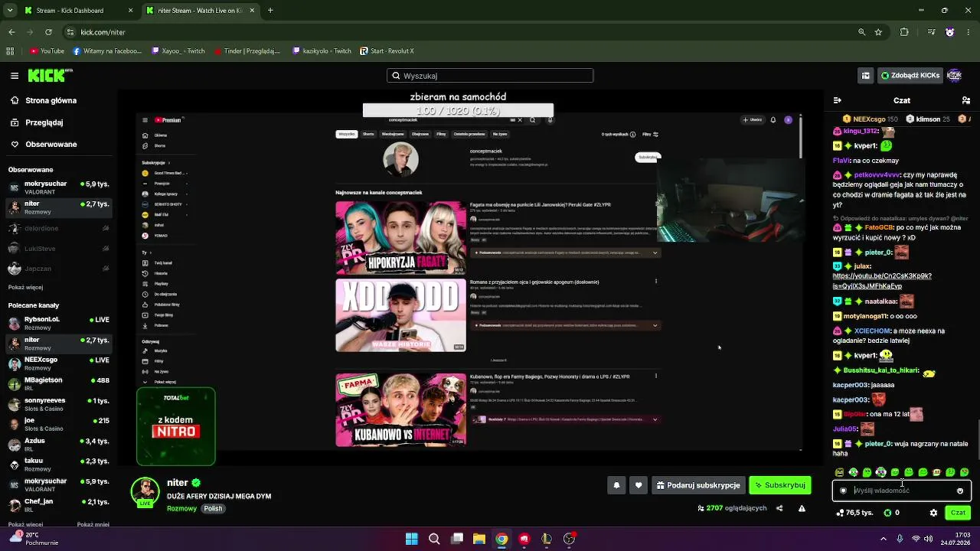
Task: Open MBagietson channel in sidebar
Action: pos(58,383)
